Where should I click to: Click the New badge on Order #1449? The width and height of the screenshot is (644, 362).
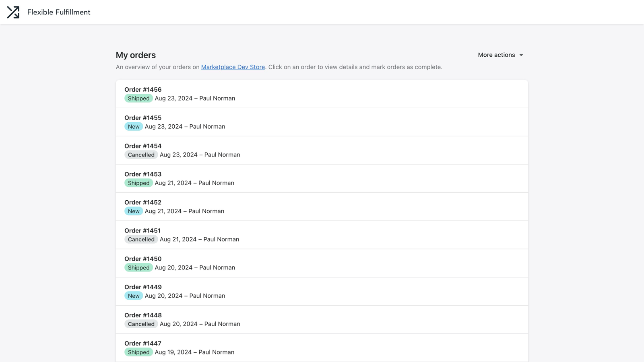pyautogui.click(x=134, y=296)
